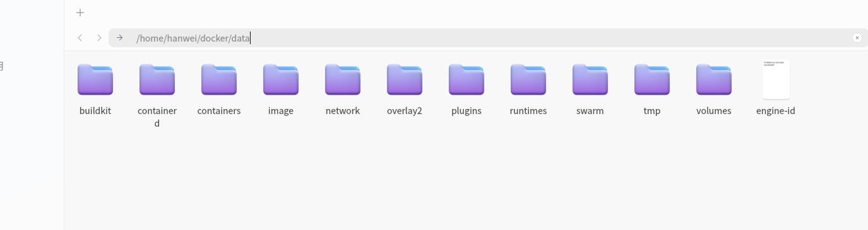The image size is (868, 230).
Task: Click the 'plugins' name label
Action: click(x=467, y=111)
